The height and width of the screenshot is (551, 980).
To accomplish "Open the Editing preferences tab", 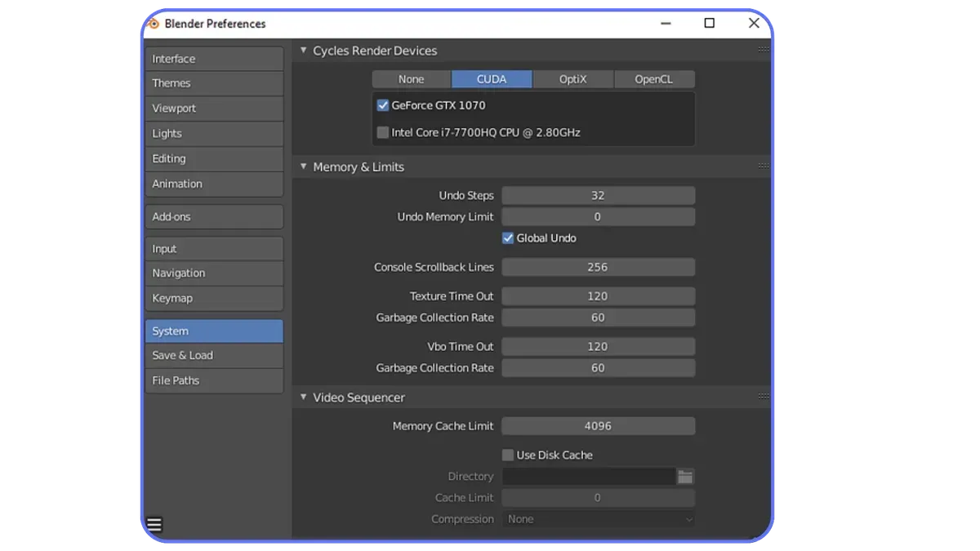I will (x=214, y=159).
